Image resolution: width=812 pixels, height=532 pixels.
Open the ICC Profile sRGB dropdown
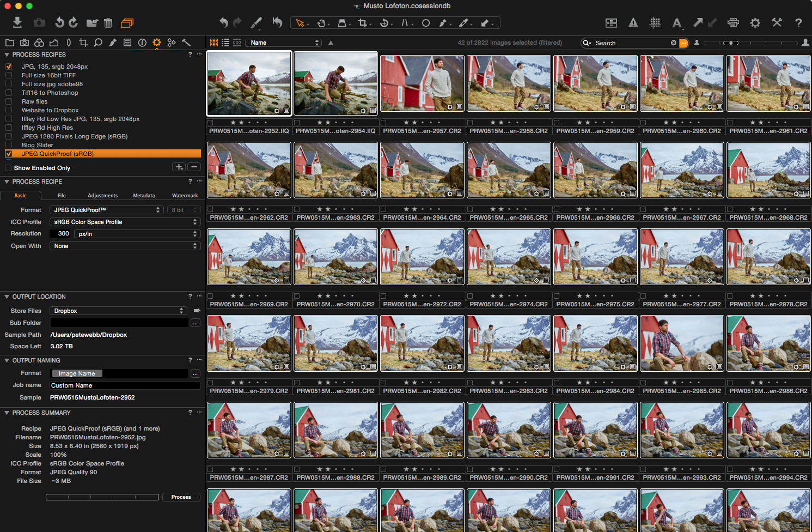[x=125, y=222]
